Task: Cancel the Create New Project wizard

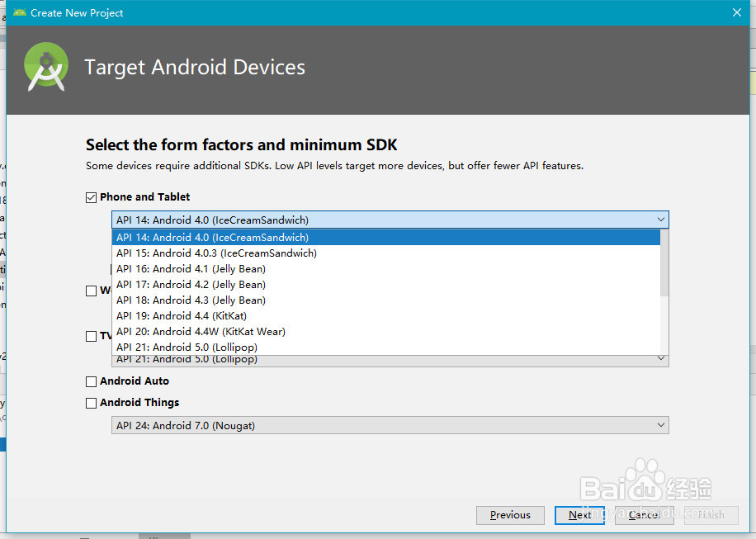Action: click(644, 515)
